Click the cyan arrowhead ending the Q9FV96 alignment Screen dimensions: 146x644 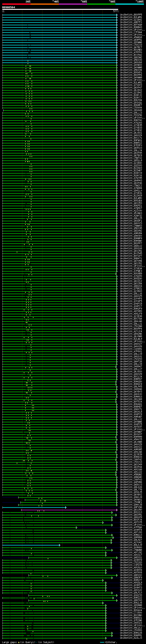(66, 507)
